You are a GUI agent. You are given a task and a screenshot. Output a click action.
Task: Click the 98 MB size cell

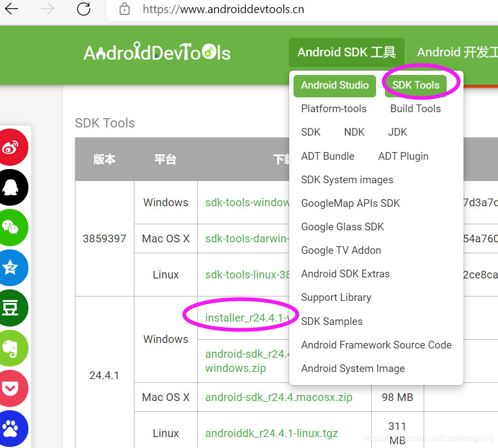(397, 397)
